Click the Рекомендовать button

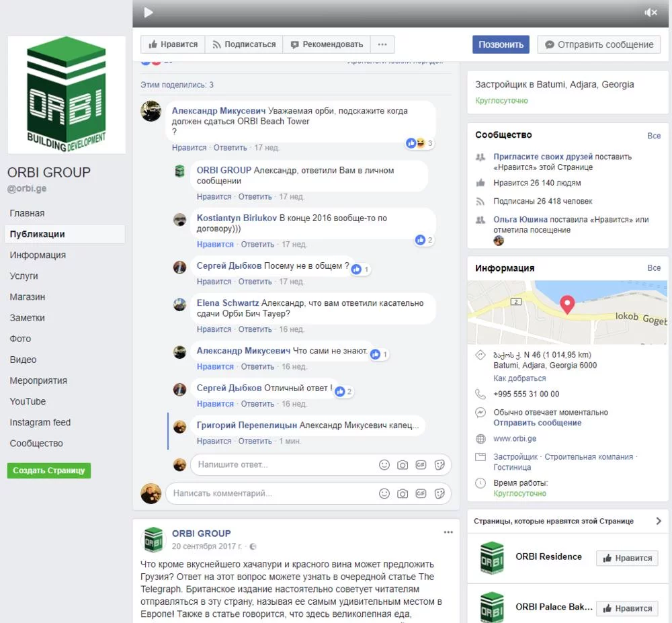click(x=327, y=44)
